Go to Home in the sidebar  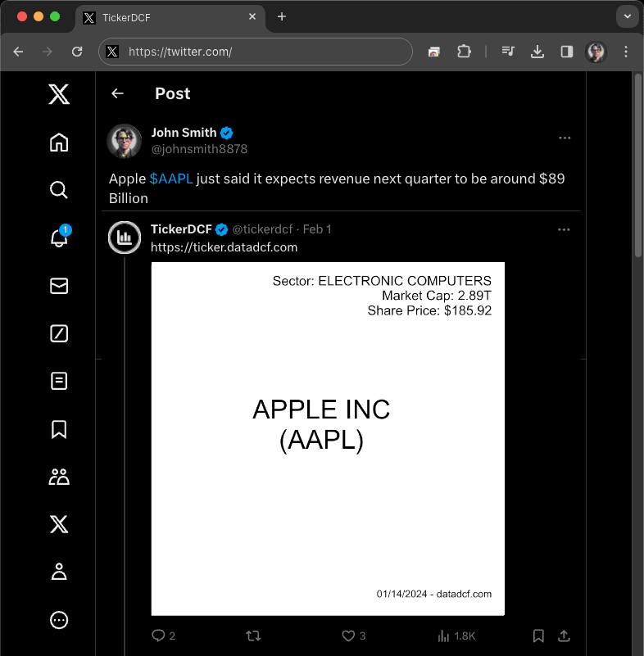[x=59, y=143]
